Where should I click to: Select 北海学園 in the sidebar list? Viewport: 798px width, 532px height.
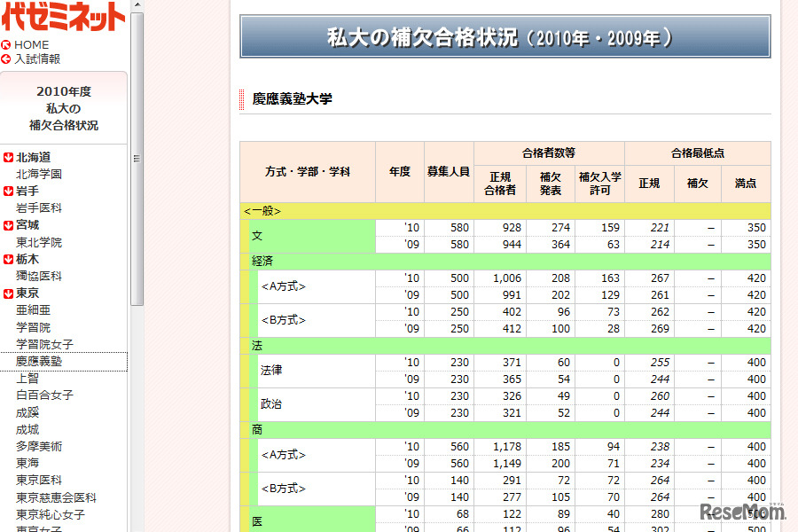pyautogui.click(x=39, y=175)
